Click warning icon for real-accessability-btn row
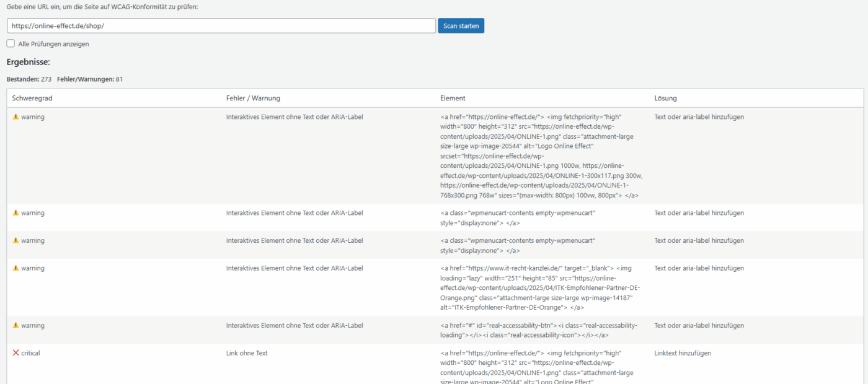 (15, 325)
